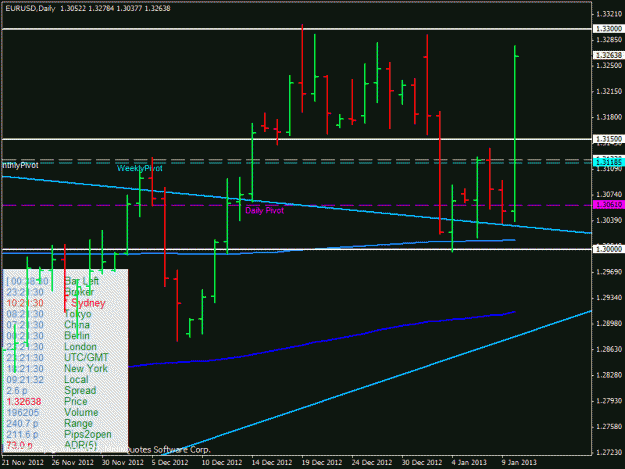Select the rising light-blue trendline at bottom
Image resolution: width=625 pixels, height=469 pixels.
[379, 383]
